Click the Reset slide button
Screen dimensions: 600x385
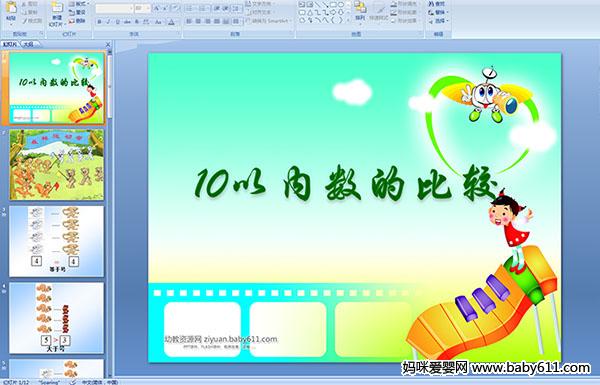(x=78, y=12)
